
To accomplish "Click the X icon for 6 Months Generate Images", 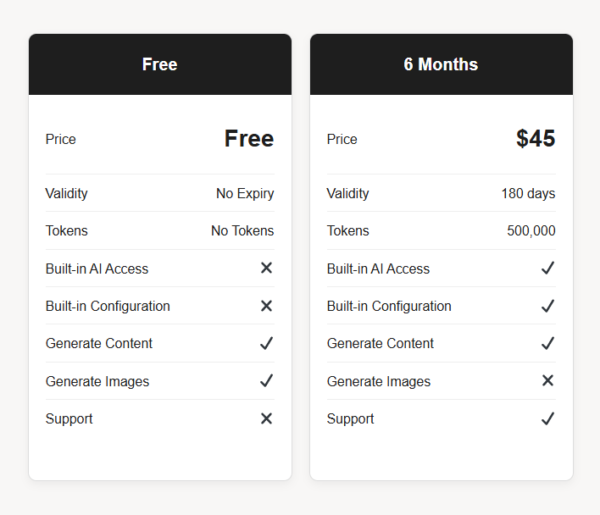I will [x=548, y=380].
